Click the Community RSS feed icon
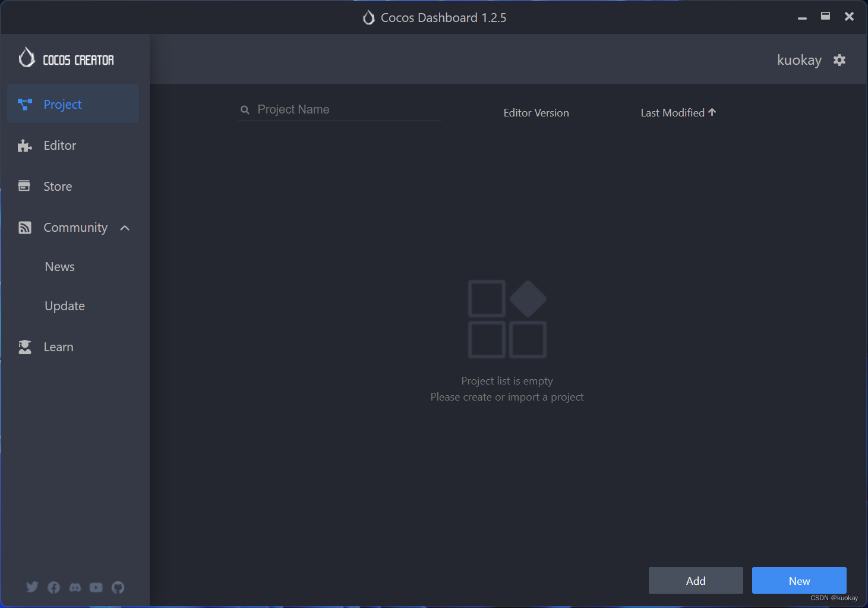Viewport: 868px width, 608px height. (25, 228)
